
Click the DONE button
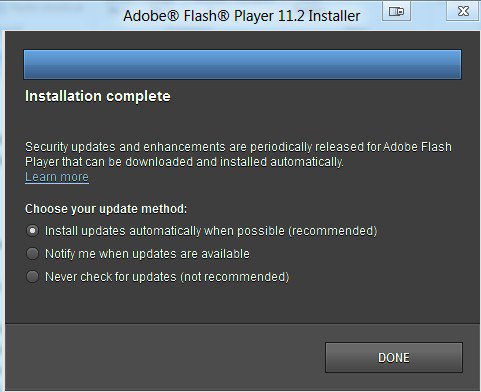click(x=394, y=358)
